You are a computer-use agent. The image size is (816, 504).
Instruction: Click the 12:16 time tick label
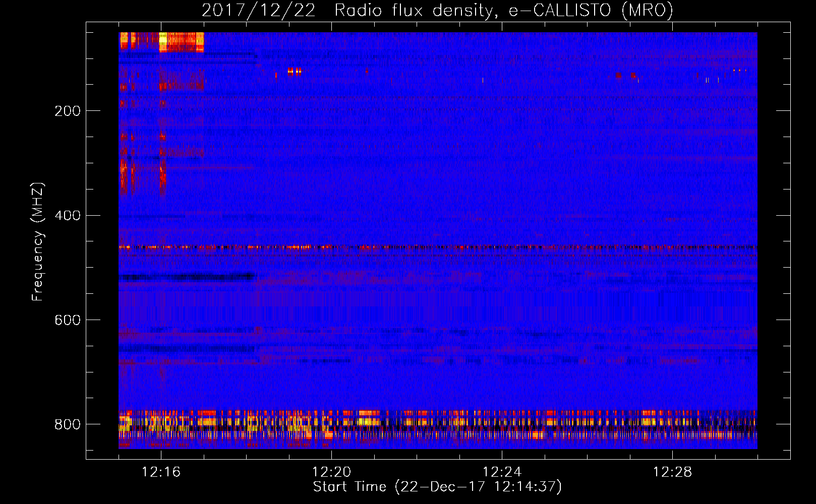click(161, 472)
